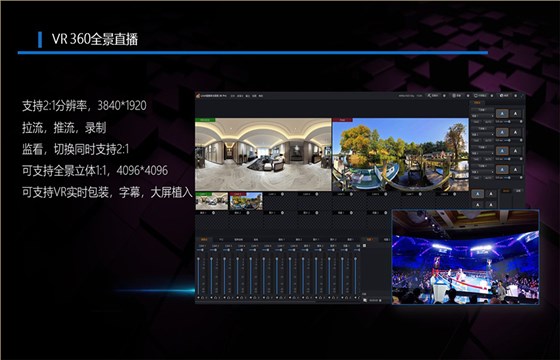Toggle the round indicator beside the third source slot
This screenshot has width=560, height=360.
(x=282, y=194)
